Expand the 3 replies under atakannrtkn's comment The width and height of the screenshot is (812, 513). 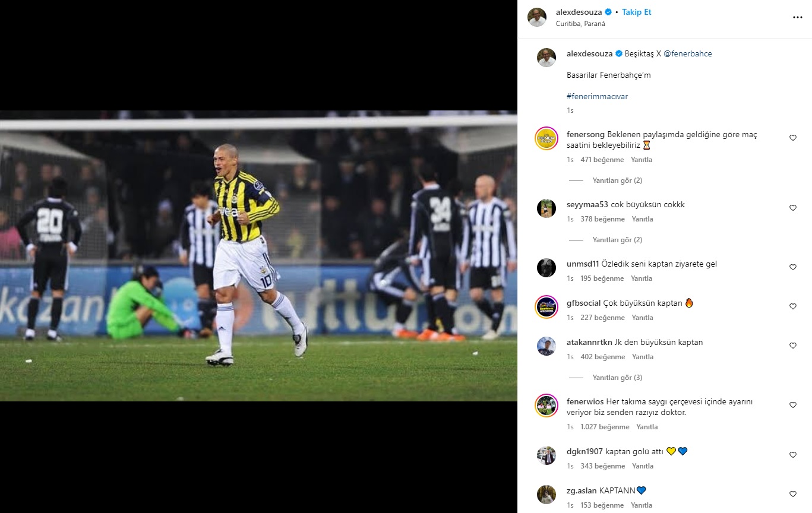[x=617, y=378]
